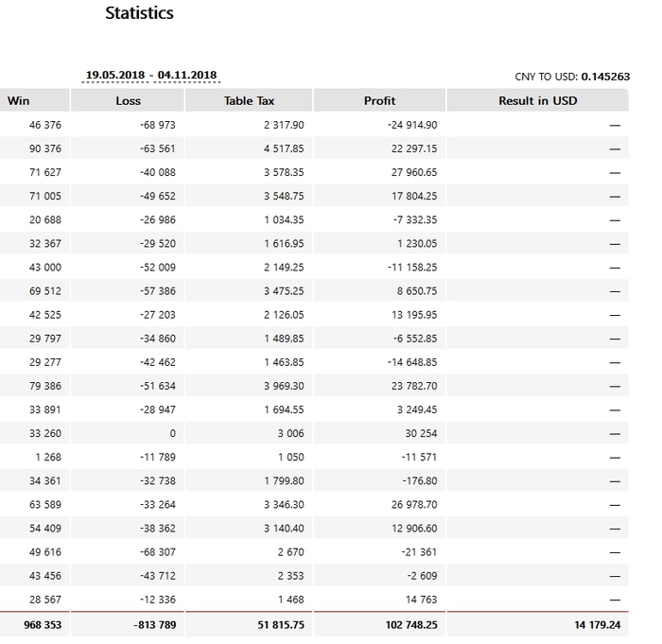Viewport: 662px width, 644px height.
Task: Click the total Win 968 353
Action: pyautogui.click(x=40, y=625)
